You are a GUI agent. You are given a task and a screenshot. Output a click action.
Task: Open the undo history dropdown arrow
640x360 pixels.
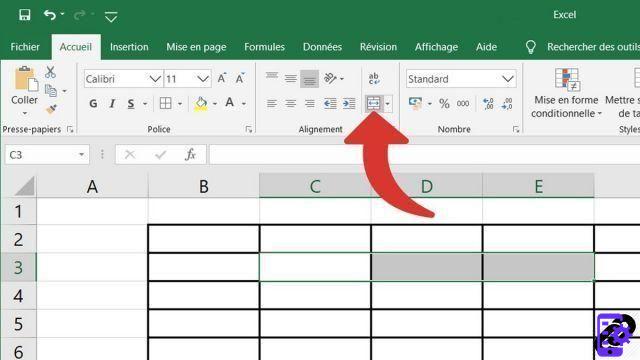pos(62,14)
